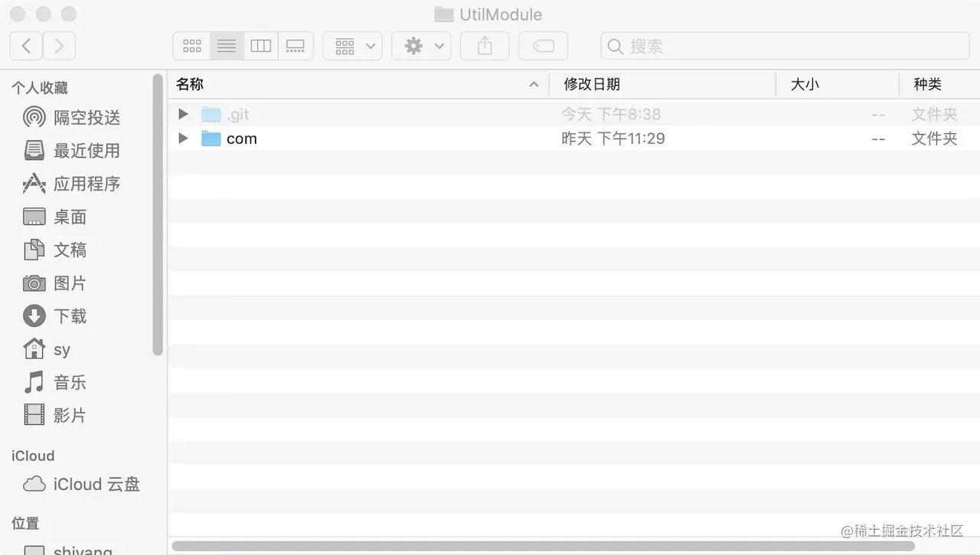
Task: Sort by the 大小 column header
Action: pos(838,84)
